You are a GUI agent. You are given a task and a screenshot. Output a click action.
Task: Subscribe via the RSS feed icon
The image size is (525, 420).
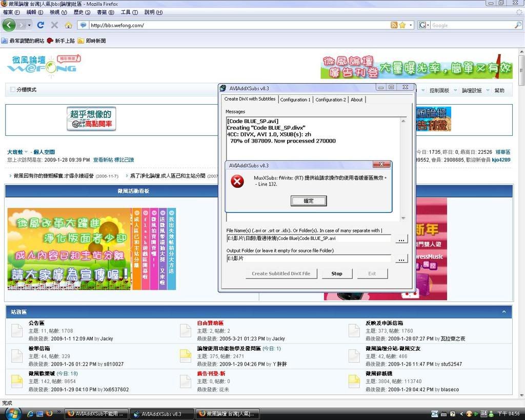pyautogui.click(x=394, y=25)
